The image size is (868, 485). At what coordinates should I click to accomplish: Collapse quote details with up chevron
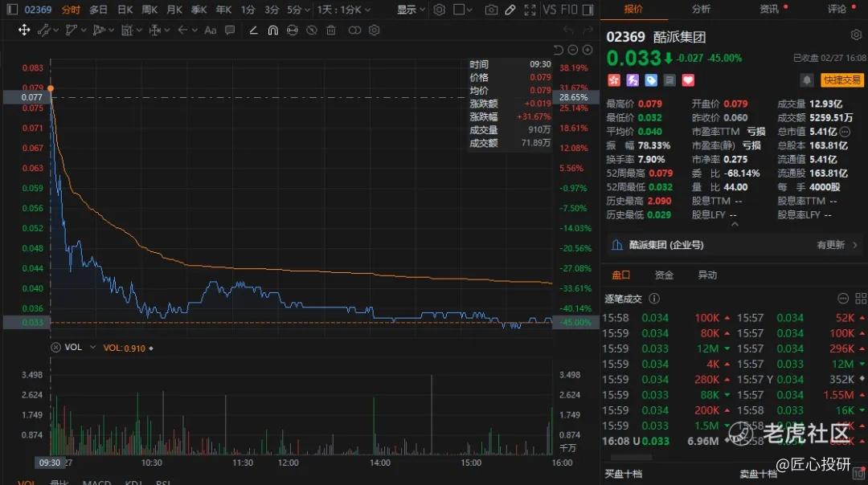[x=735, y=225]
